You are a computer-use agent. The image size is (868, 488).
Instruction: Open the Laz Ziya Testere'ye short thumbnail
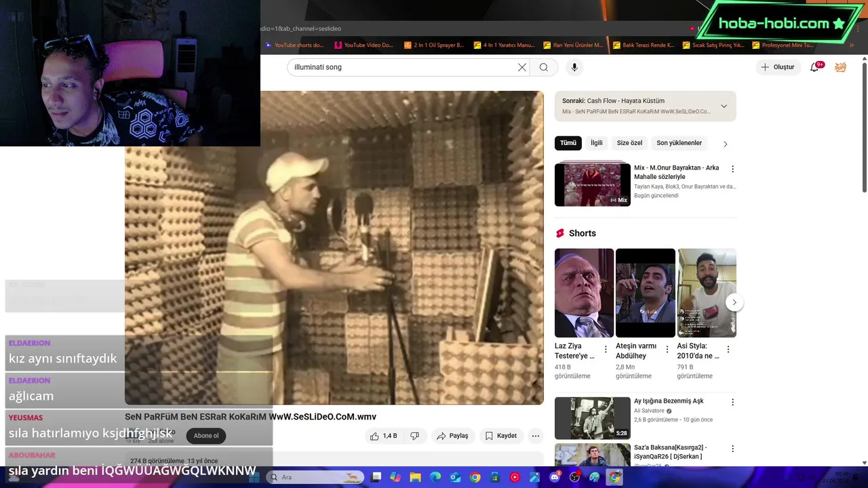click(584, 293)
